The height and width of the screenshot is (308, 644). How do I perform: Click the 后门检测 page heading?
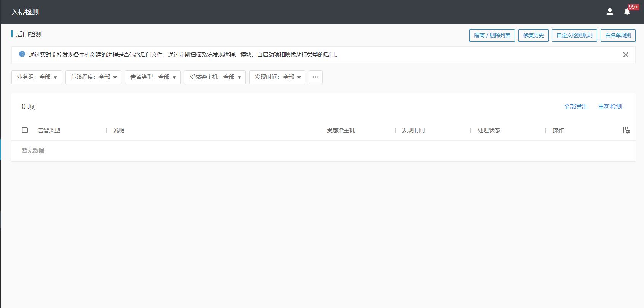coord(29,34)
